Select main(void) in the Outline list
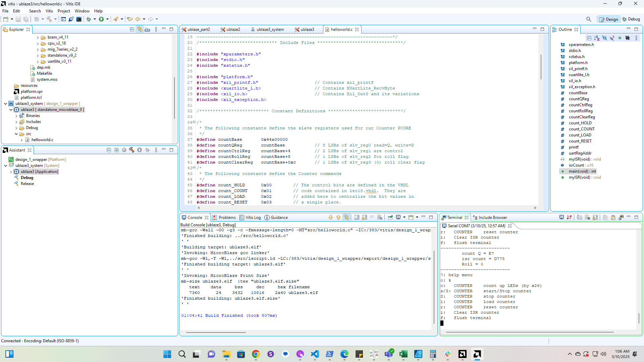This screenshot has height=362, width=644. [x=582, y=171]
